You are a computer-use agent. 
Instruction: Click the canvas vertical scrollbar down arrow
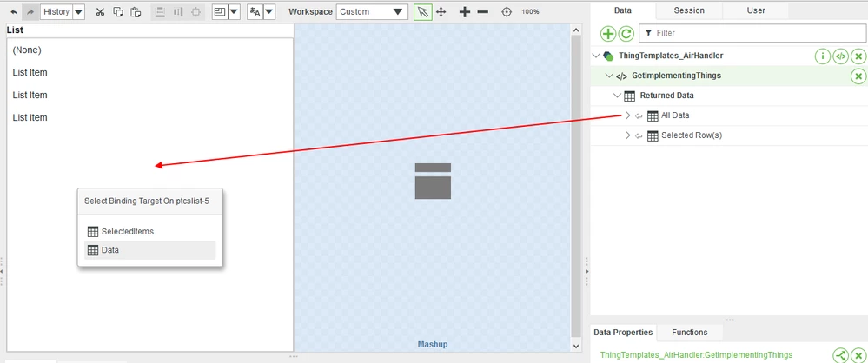point(576,346)
